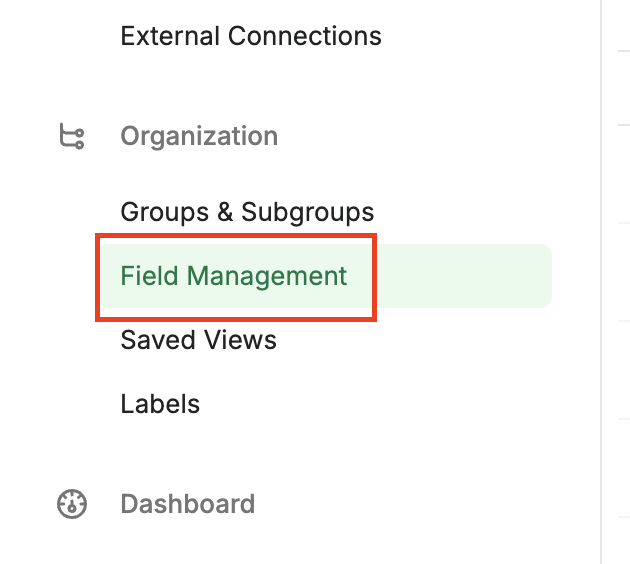The image size is (630, 564).
Task: Click the Organization branch-tree icon
Action: 72,136
